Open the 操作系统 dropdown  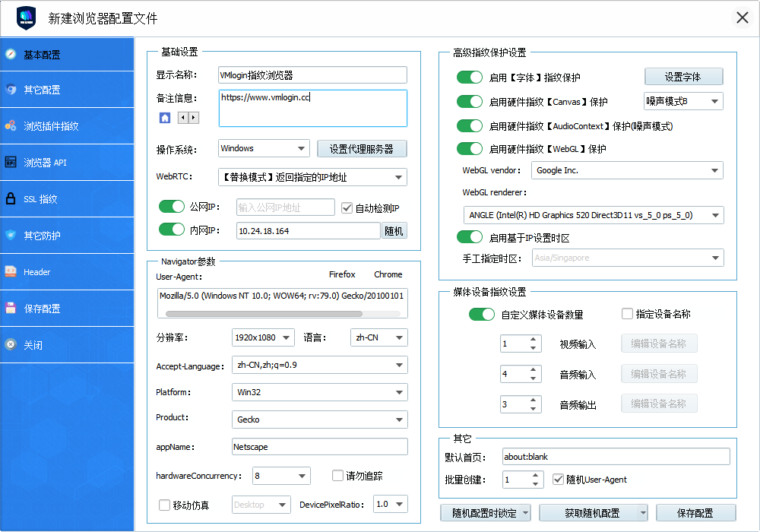(x=263, y=148)
